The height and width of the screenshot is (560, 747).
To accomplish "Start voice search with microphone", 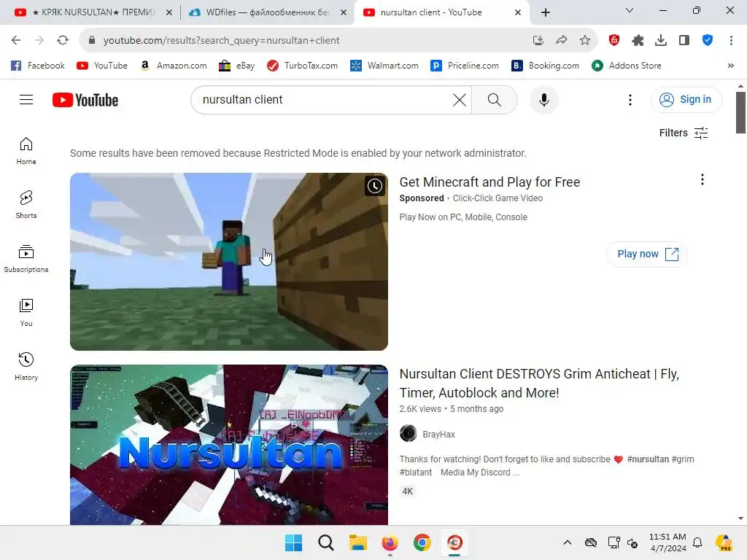I will 544,100.
